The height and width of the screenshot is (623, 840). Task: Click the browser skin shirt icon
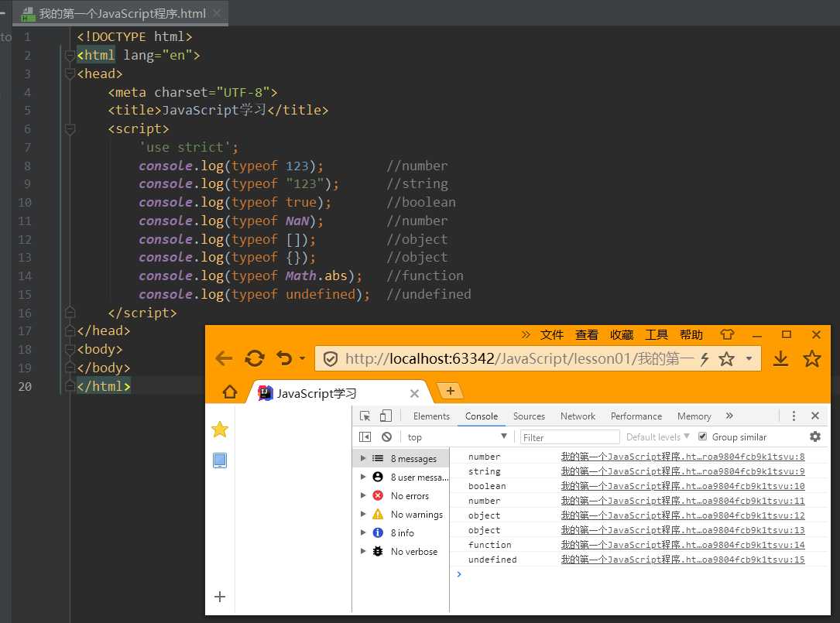(727, 334)
